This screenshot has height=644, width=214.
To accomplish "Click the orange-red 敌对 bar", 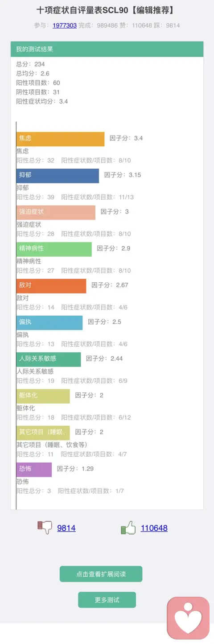I will coord(51,286).
